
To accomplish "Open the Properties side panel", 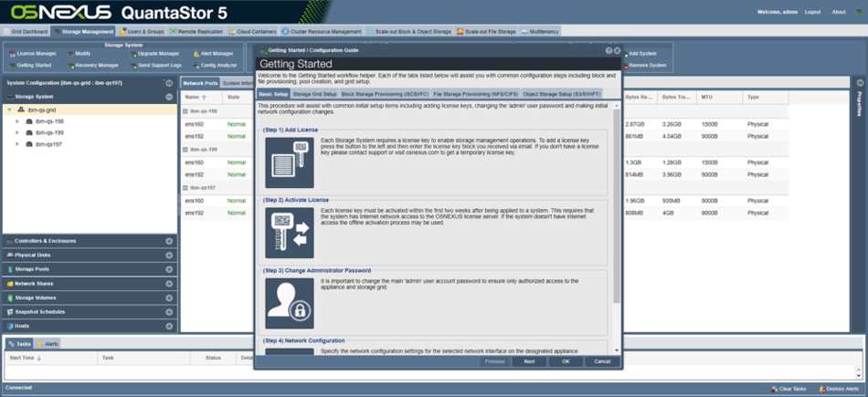I will (x=859, y=104).
